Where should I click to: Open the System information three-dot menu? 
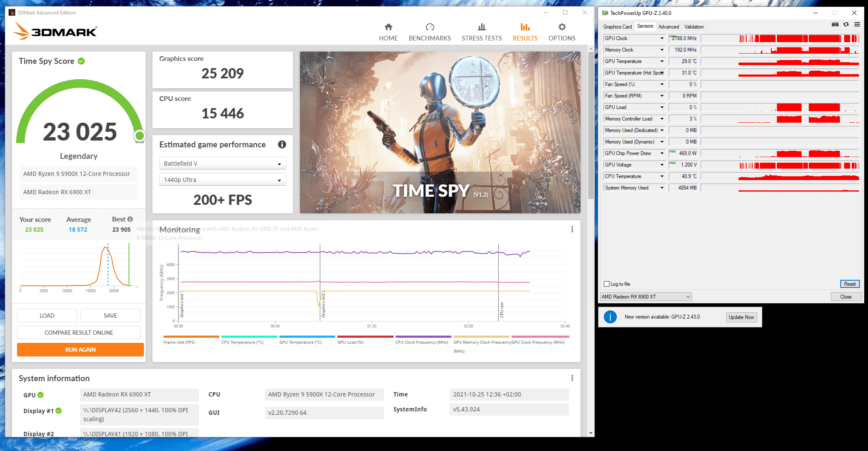(x=572, y=378)
